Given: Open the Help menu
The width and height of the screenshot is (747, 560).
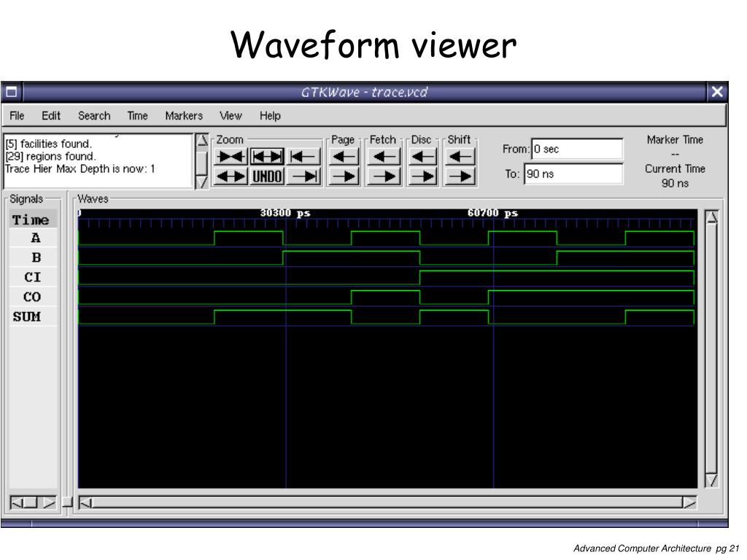Looking at the screenshot, I should (x=270, y=116).
